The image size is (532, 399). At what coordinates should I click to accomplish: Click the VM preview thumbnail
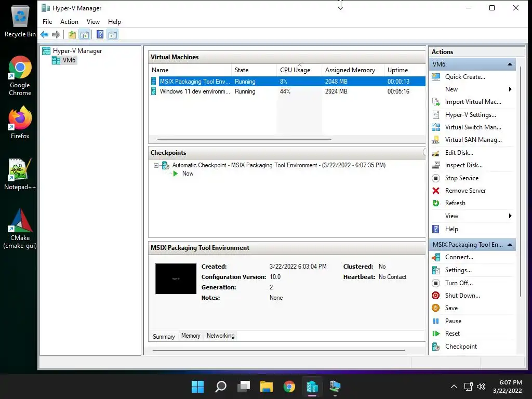176,278
